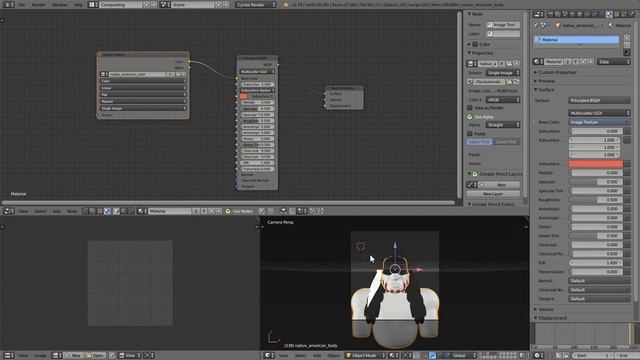Screen dimensions: 640x360
Task: Click Subsurface Color red swatch in properties
Action: tap(596, 164)
